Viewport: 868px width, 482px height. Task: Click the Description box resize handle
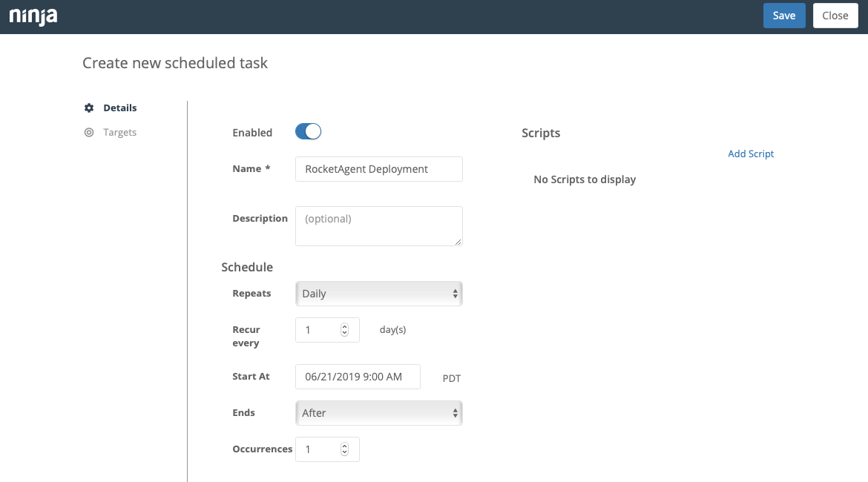pyautogui.click(x=458, y=241)
